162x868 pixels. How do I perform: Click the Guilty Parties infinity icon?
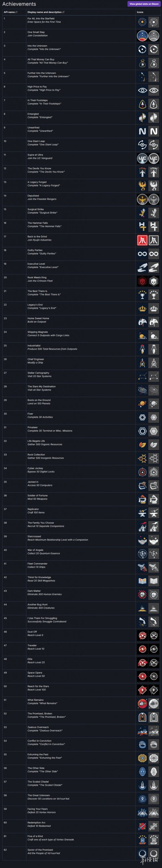tap(142, 254)
